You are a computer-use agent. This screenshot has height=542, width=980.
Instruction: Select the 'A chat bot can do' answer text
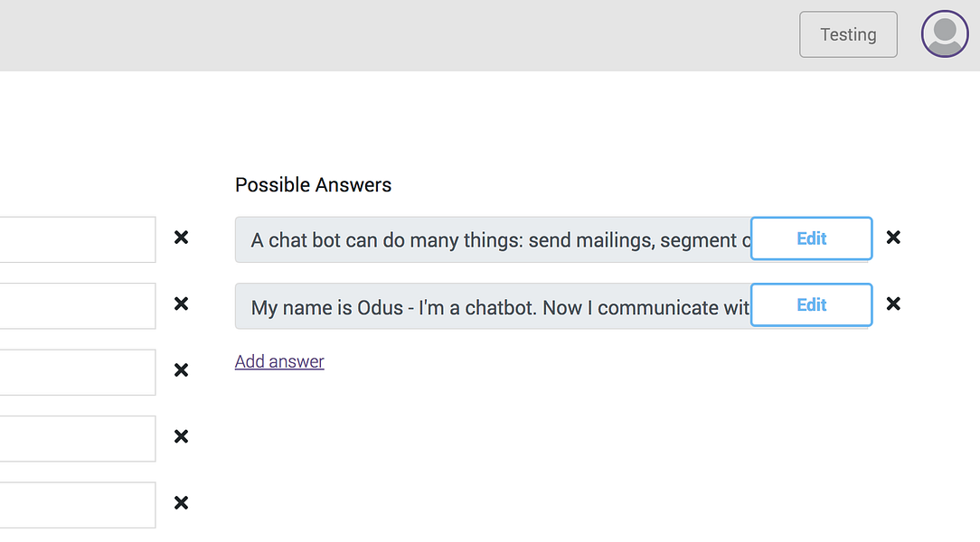click(493, 239)
